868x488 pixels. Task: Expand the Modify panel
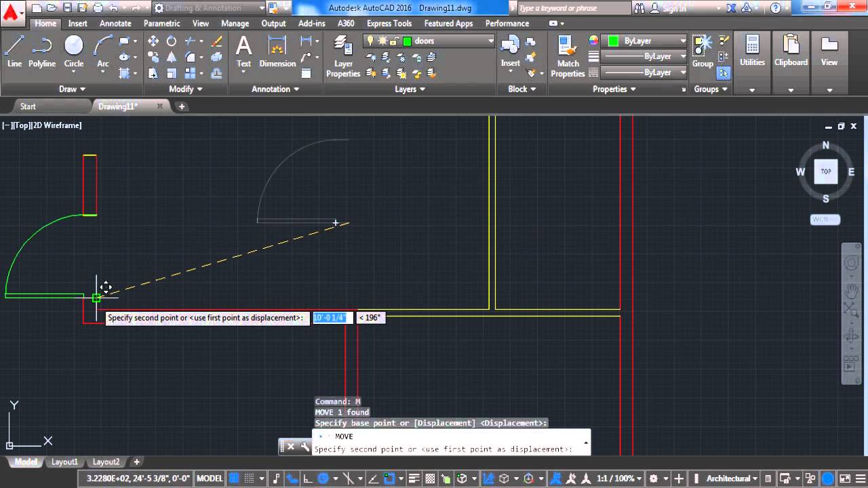[186, 89]
